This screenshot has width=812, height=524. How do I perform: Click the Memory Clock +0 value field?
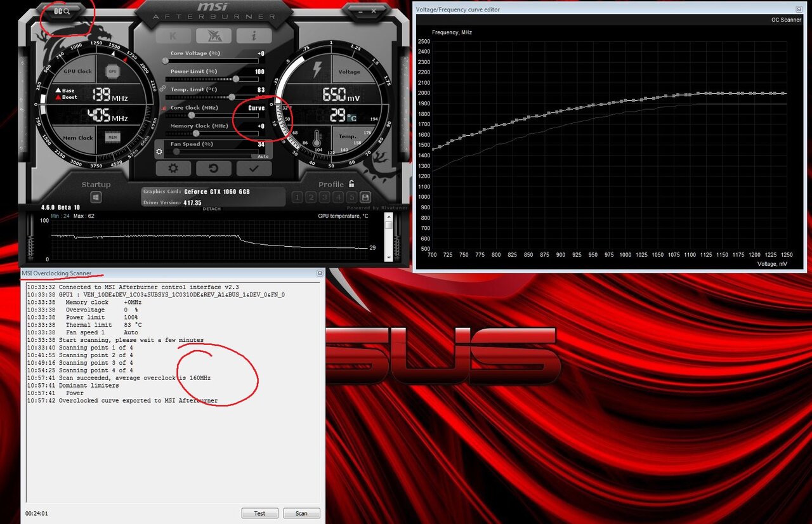(x=260, y=126)
